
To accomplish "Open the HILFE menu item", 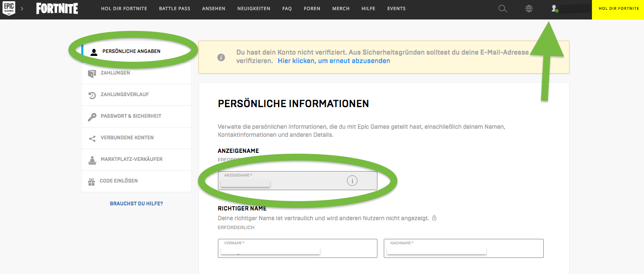I will click(x=368, y=8).
